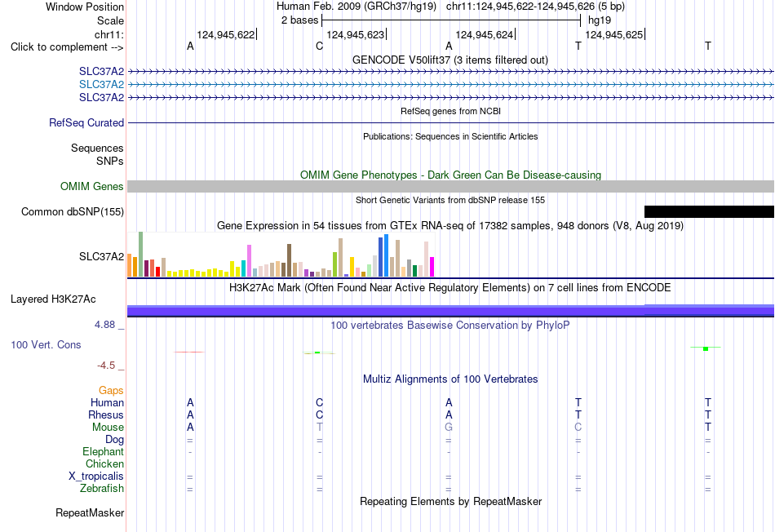The width and height of the screenshot is (775, 532).
Task: Click the black Common dbSNP(155) variant block
Action: [x=709, y=211]
